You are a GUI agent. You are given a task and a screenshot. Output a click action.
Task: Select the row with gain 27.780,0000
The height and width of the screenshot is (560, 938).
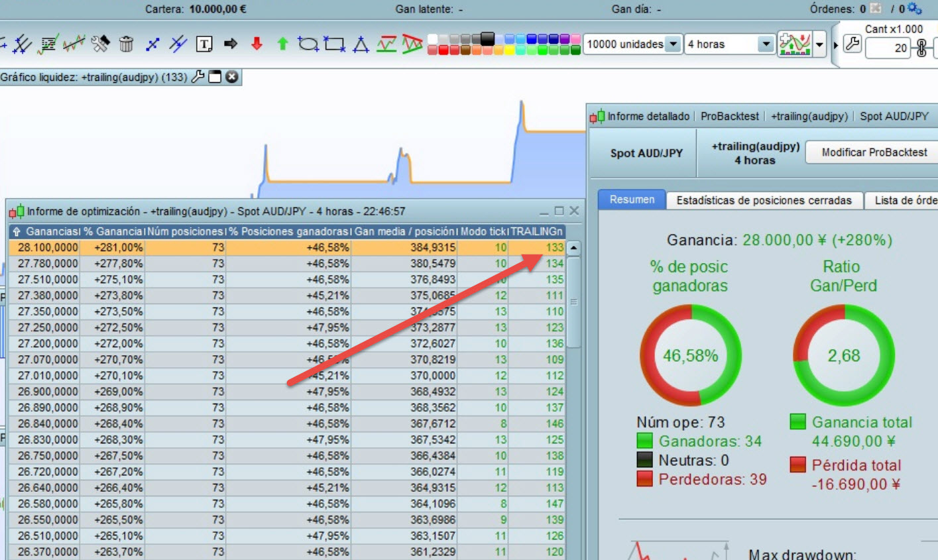[x=286, y=263]
